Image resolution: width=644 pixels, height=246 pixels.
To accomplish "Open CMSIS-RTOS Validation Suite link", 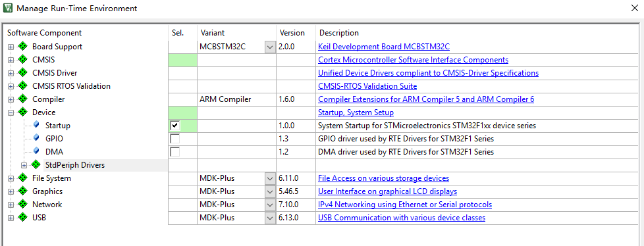I will pyautogui.click(x=367, y=86).
